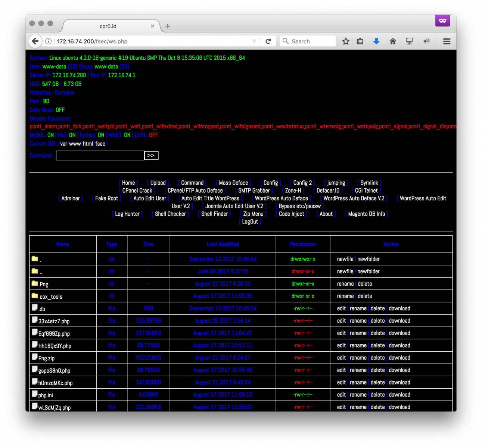Execute command with the >> button
The image size is (482, 448).
point(151,155)
